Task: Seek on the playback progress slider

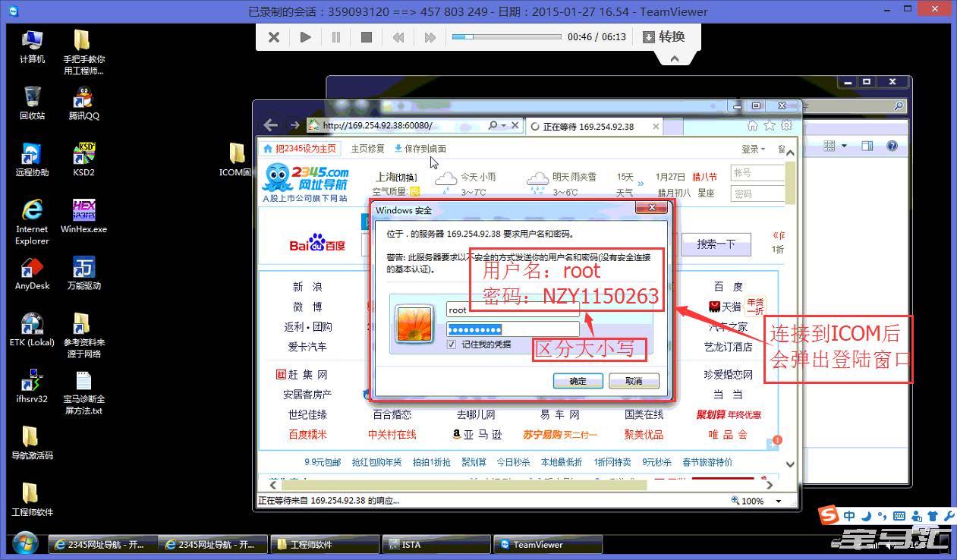Action: [506, 36]
